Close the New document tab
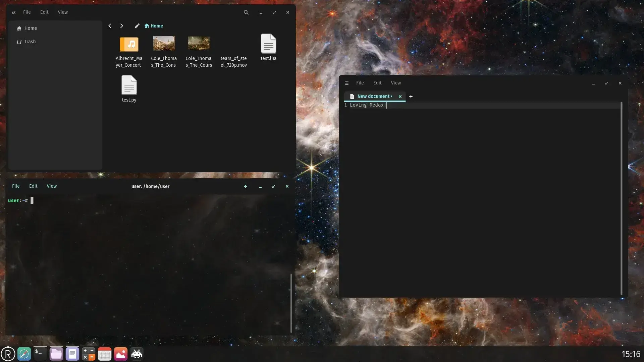 pyautogui.click(x=399, y=96)
